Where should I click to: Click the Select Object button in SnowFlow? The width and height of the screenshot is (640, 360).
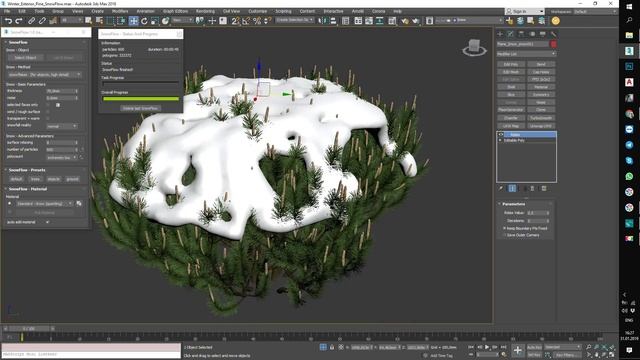click(25, 58)
